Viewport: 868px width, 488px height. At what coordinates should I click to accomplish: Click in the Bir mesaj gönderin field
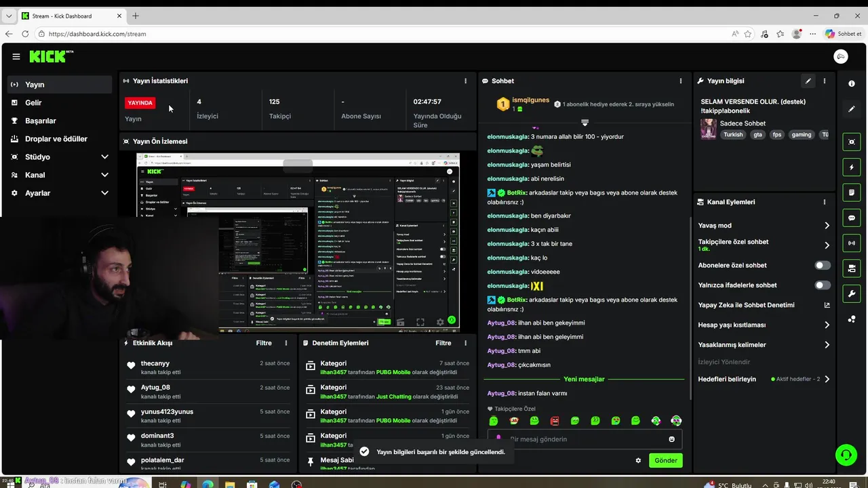coord(585,439)
